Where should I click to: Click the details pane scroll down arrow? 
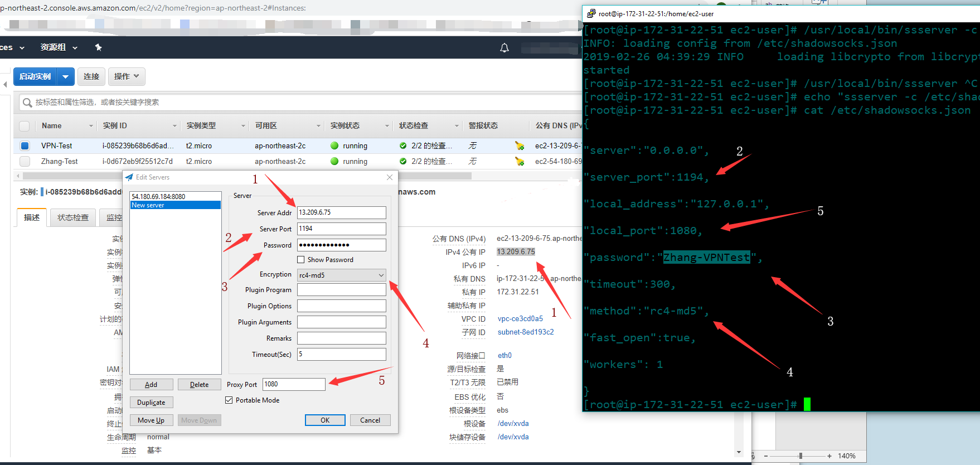[x=739, y=452]
